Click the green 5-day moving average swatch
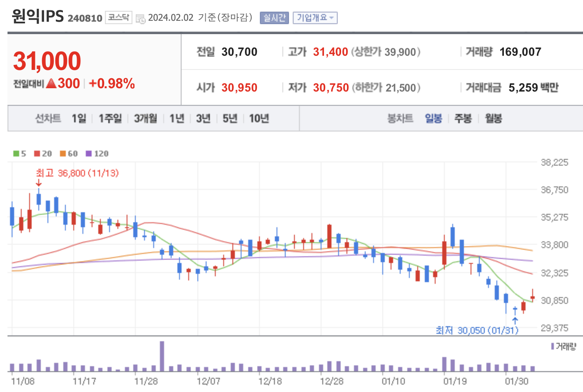Screen dimensions: 583x392 (x=16, y=154)
